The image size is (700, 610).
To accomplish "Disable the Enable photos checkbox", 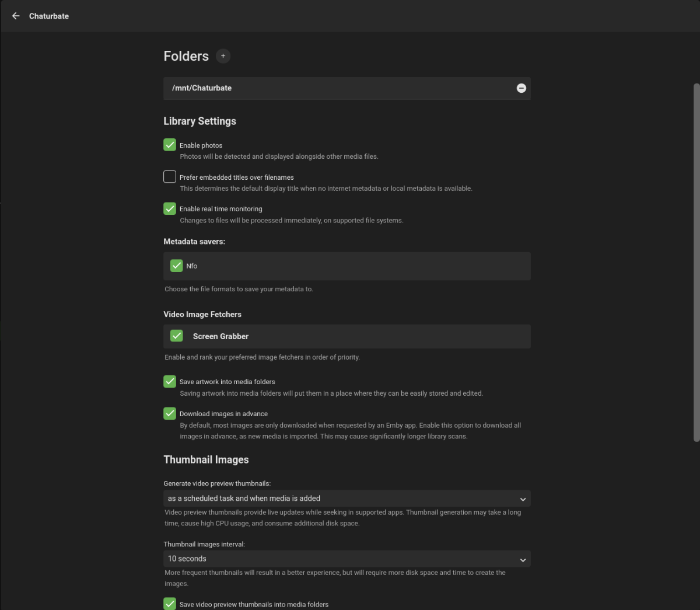I will tap(170, 145).
